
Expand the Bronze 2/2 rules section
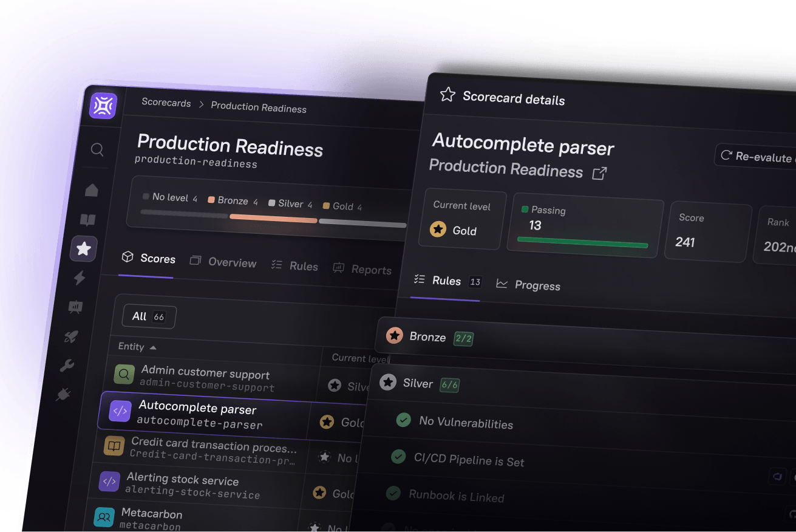pos(428,337)
